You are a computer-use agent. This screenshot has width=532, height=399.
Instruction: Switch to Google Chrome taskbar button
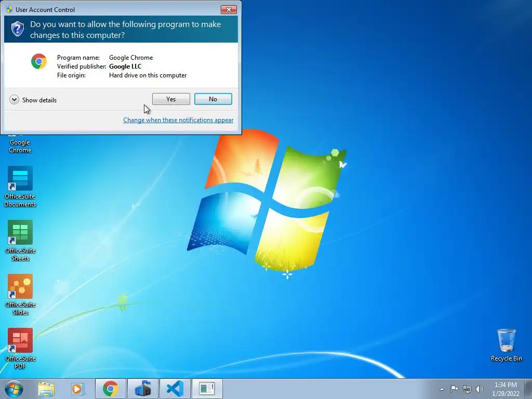(111, 389)
